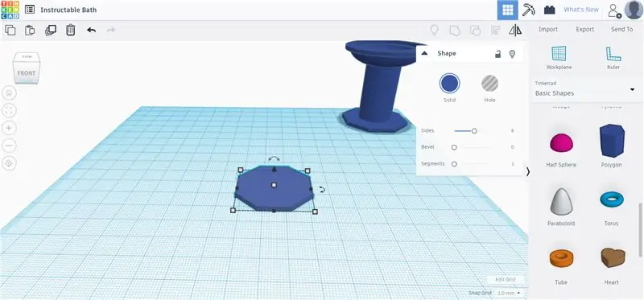Click the Mirror tool icon

pyautogui.click(x=515, y=30)
